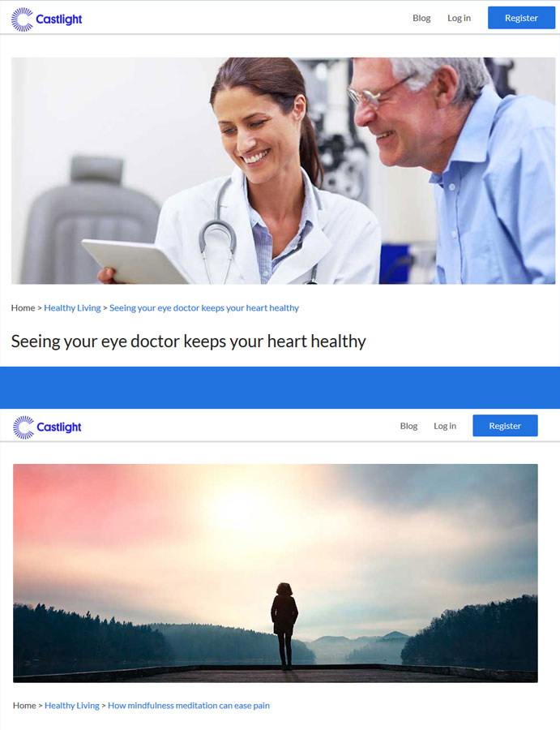
Task: Click the blue divider band between pages
Action: coord(280,388)
